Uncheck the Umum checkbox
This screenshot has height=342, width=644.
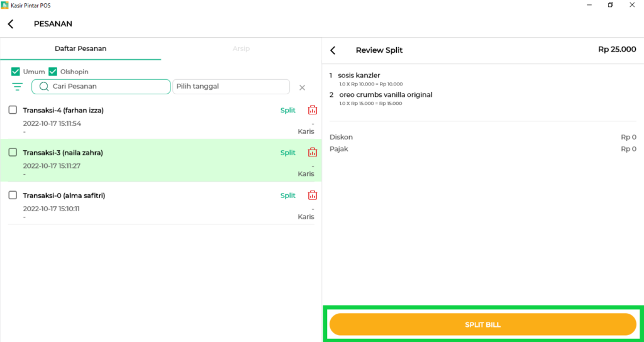point(16,72)
